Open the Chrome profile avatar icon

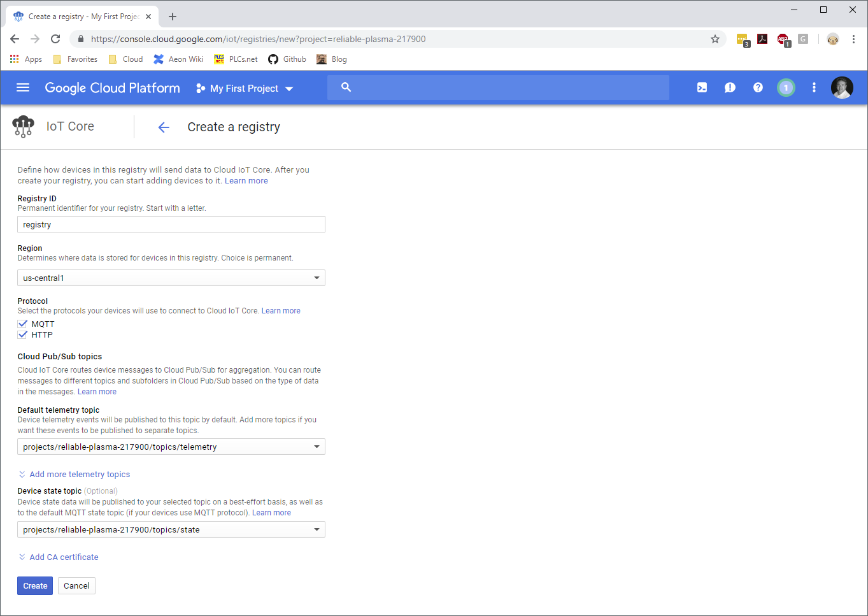pyautogui.click(x=833, y=39)
